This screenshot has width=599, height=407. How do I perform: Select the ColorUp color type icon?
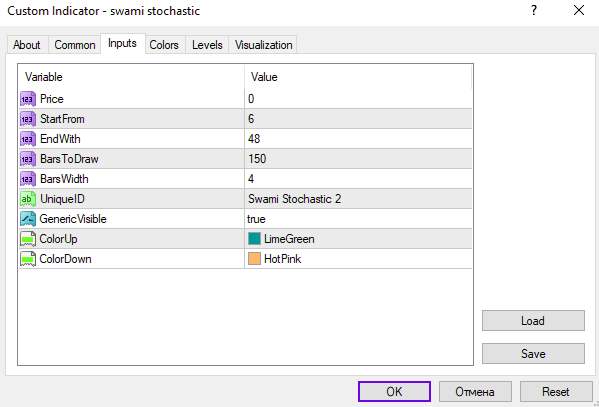click(x=28, y=239)
